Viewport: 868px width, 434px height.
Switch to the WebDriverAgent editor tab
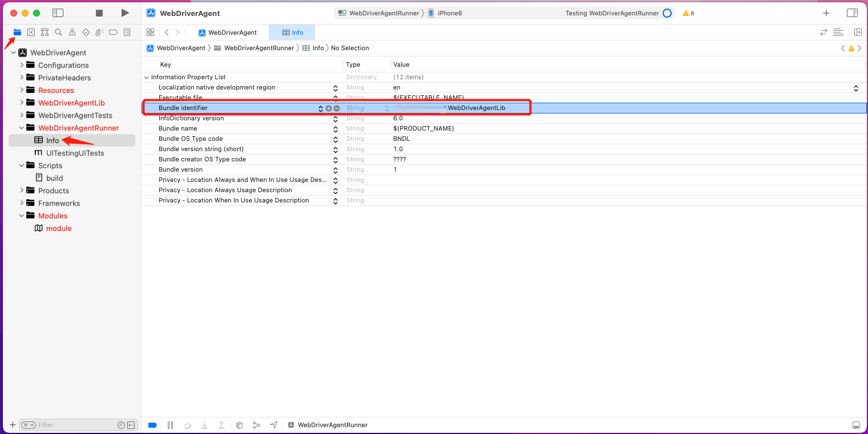(x=227, y=33)
